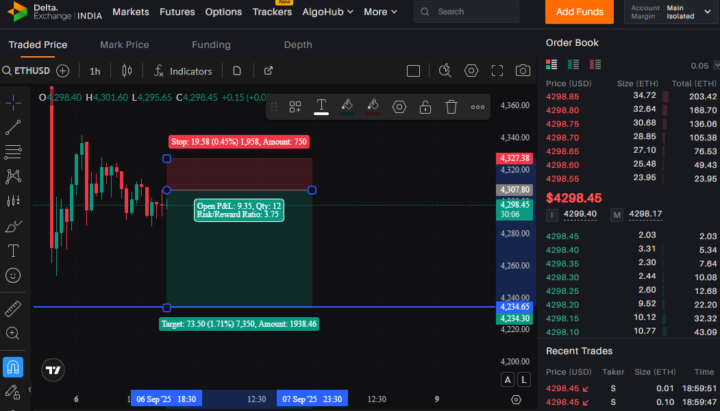Screen dimensions: 720x411
Task: Open the Indicators panel
Action: pos(183,71)
